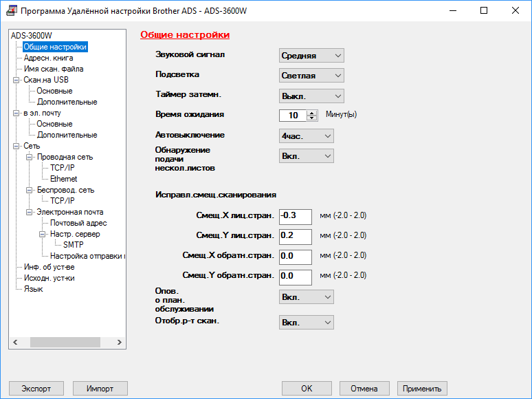Collapse the Проводная сеть node
This screenshot has width=532, height=399.
29,157
